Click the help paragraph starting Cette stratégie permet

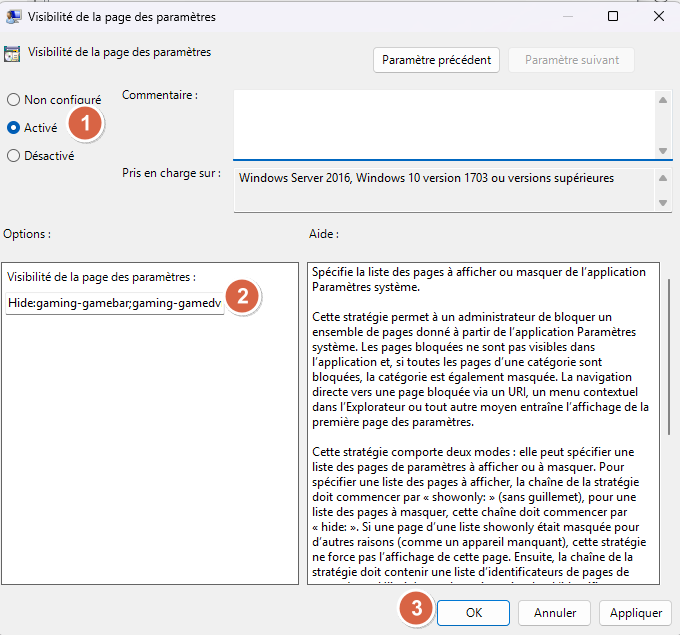[x=481, y=370]
